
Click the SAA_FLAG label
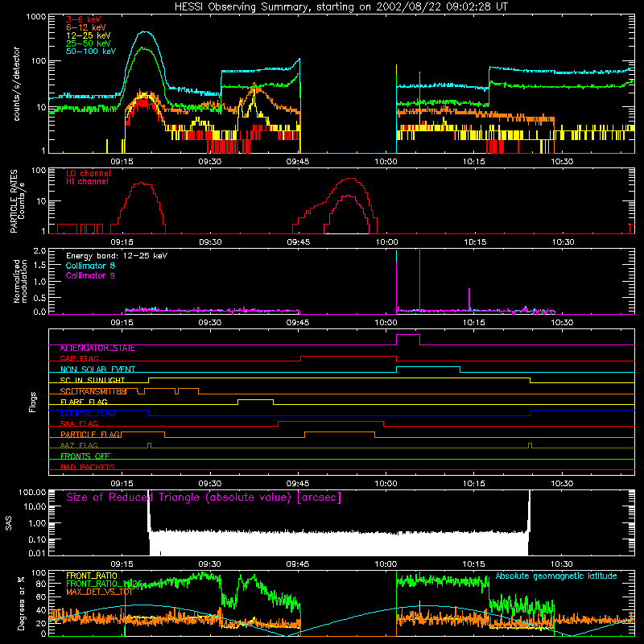tap(79, 423)
